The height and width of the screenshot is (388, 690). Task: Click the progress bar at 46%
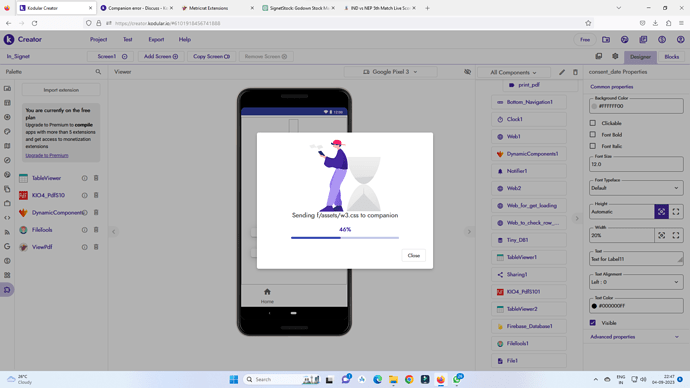tap(345, 238)
